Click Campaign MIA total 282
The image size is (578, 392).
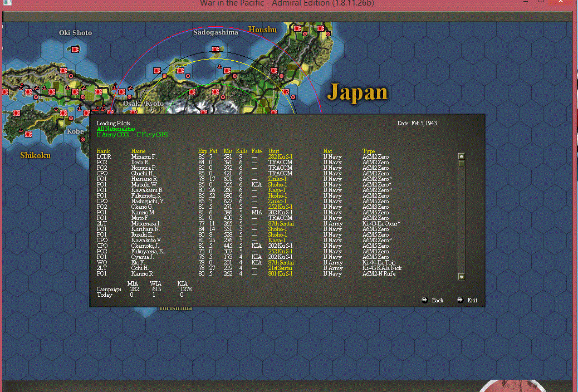tap(134, 289)
